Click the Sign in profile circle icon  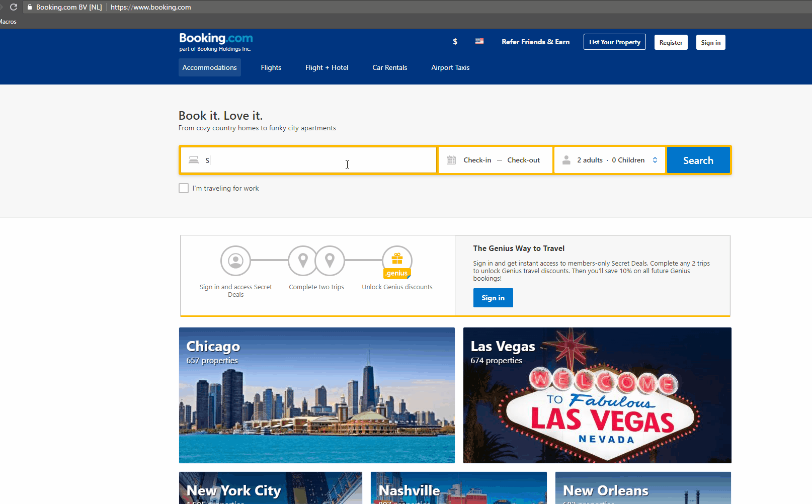[x=235, y=261]
